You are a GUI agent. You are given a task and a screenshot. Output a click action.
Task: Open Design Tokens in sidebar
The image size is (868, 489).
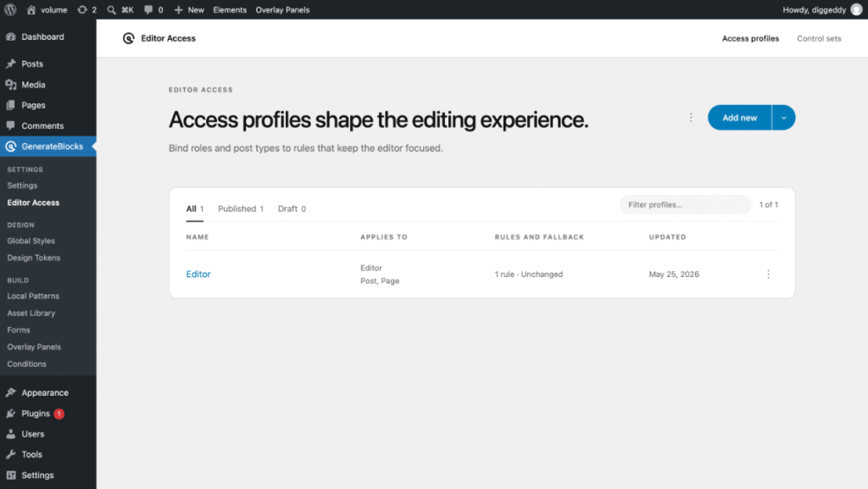coord(34,258)
